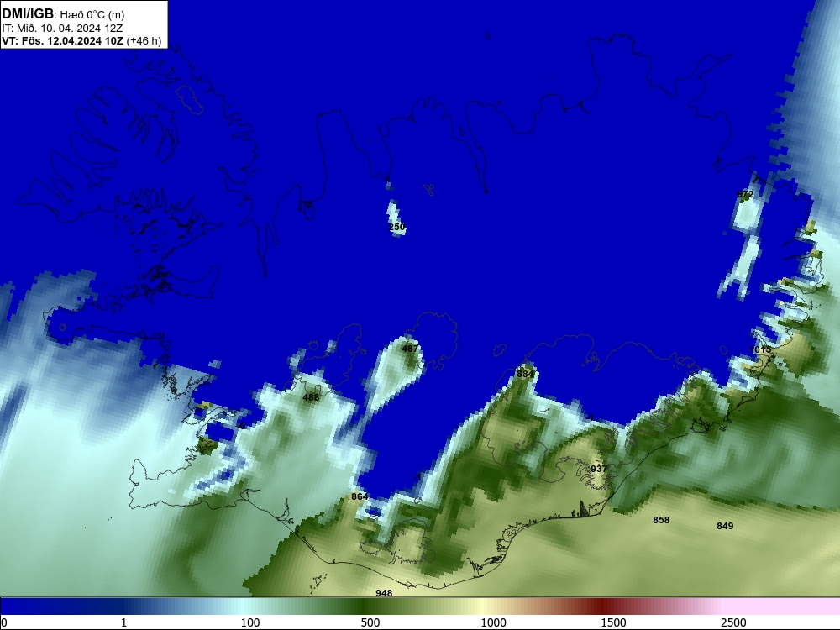Click the 500 label on the color scale
Image resolution: width=840 pixels, height=630 pixels.
(x=370, y=622)
